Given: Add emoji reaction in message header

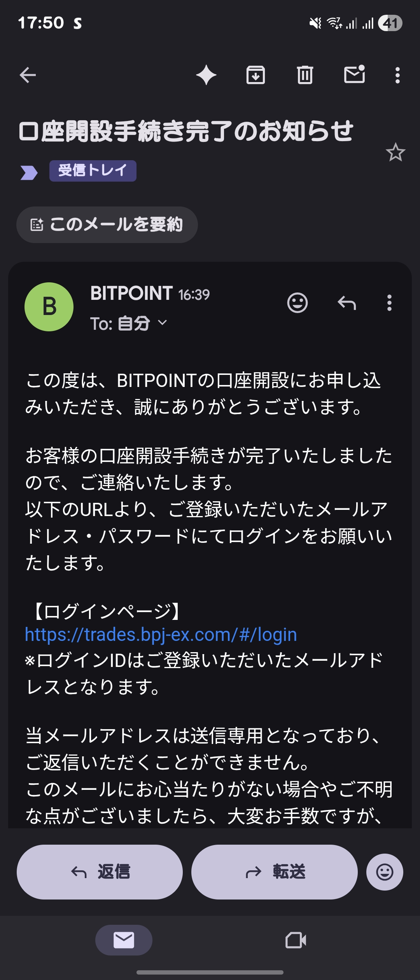Looking at the screenshot, I should click(297, 303).
